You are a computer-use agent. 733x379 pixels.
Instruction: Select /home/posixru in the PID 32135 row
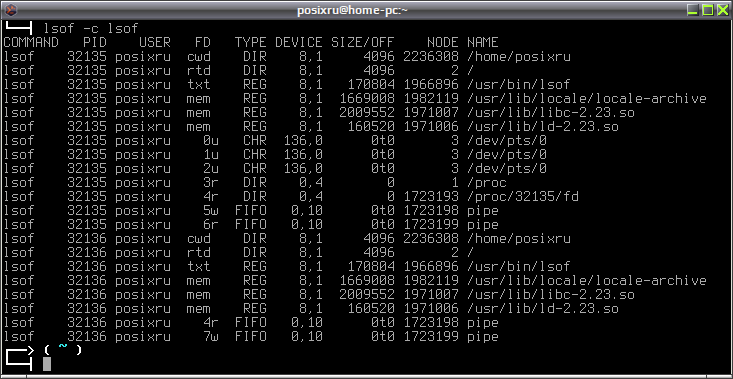518,57
